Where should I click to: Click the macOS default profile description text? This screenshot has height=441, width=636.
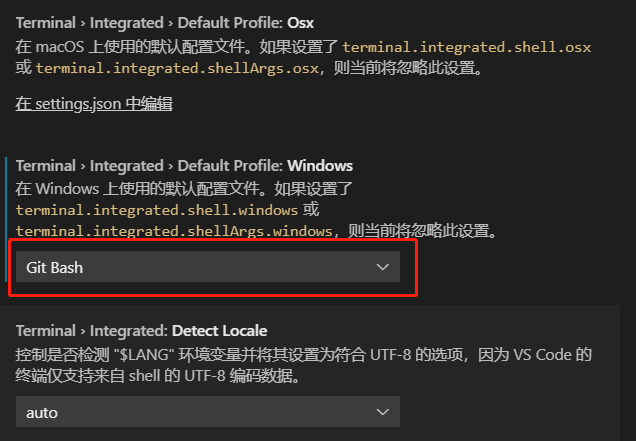click(303, 58)
